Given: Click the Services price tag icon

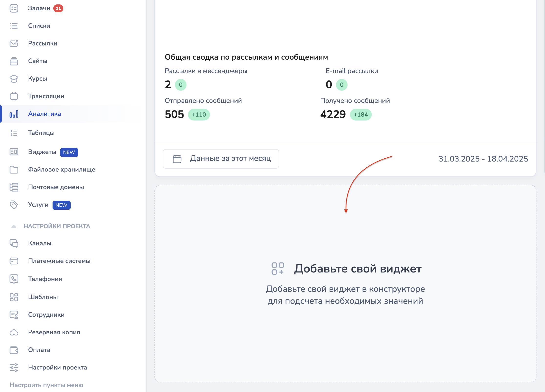Looking at the screenshot, I should [x=14, y=205].
